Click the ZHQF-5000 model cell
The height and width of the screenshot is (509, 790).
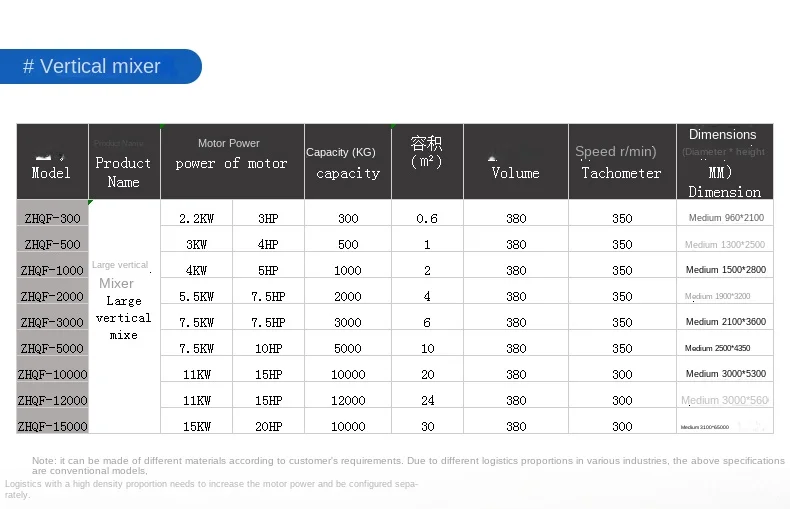52,348
